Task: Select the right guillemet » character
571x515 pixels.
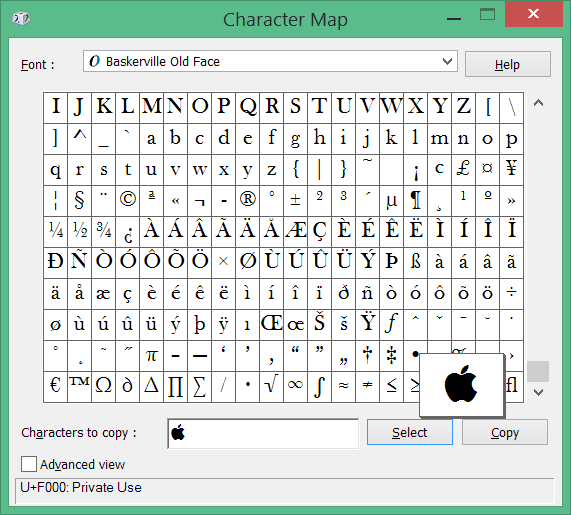Action: [511, 200]
